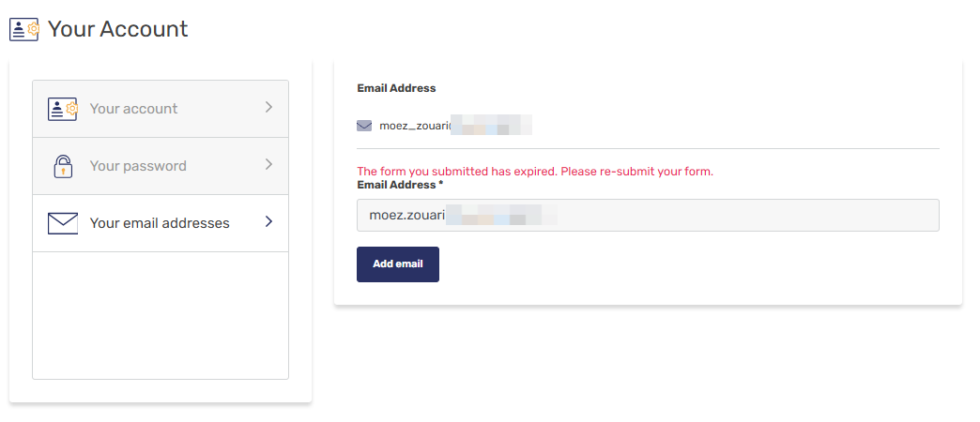The image size is (980, 422).
Task: Open the Your account menu item
Action: [x=134, y=109]
